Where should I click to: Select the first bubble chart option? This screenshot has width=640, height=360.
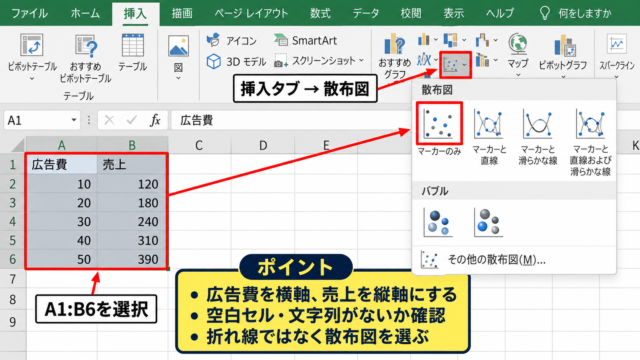(438, 222)
